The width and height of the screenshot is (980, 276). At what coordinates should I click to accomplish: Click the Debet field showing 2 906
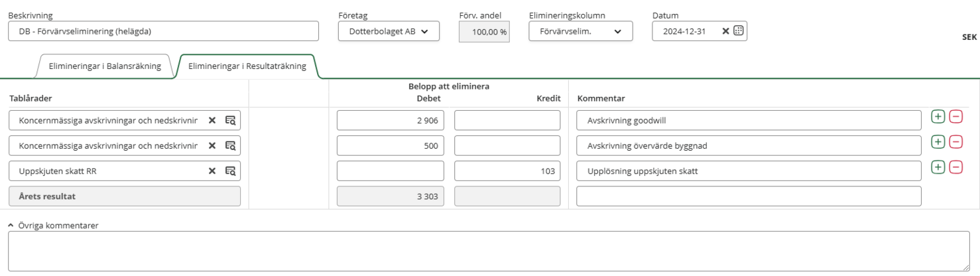(x=390, y=120)
